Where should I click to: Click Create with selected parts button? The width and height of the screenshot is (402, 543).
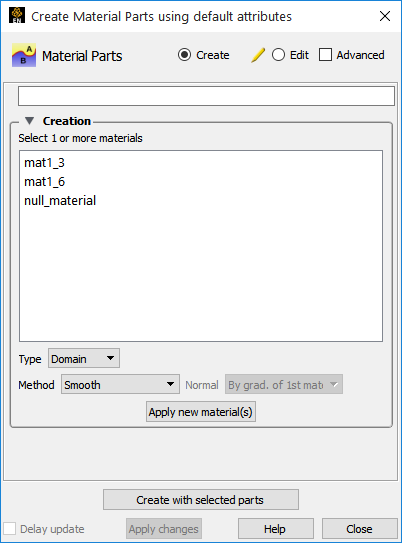click(201, 499)
